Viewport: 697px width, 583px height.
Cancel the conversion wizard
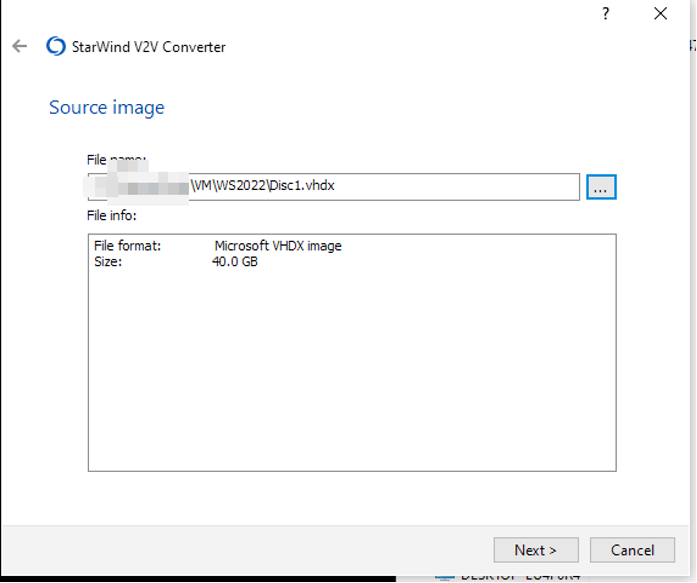pos(632,550)
